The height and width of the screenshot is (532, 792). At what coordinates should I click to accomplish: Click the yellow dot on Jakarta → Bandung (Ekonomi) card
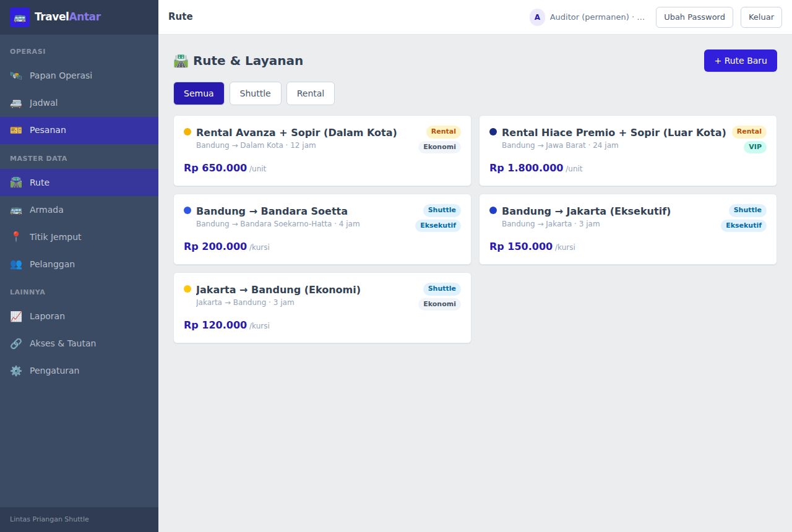pyautogui.click(x=187, y=289)
